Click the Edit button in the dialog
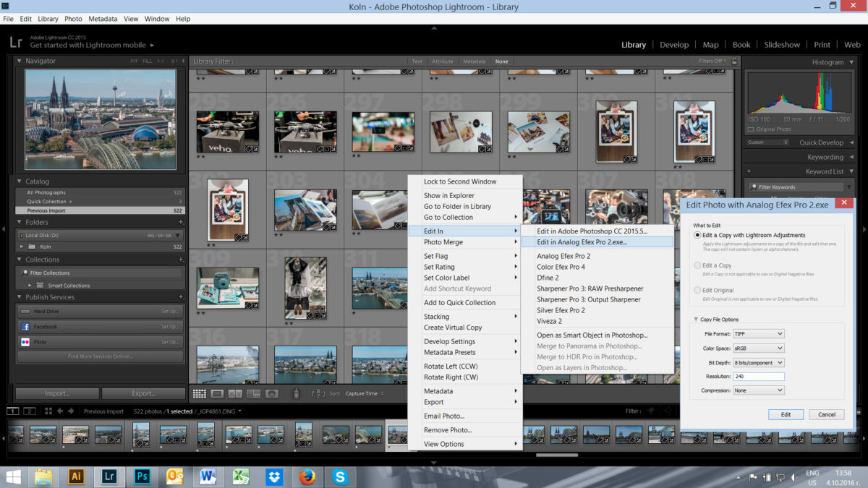This screenshot has height=488, width=868. click(x=786, y=415)
